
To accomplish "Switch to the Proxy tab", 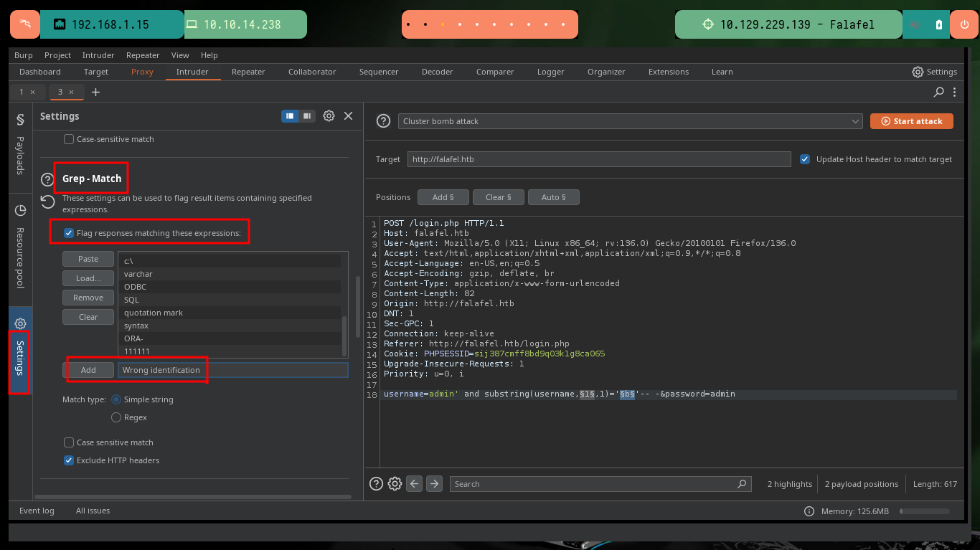I will tap(142, 72).
